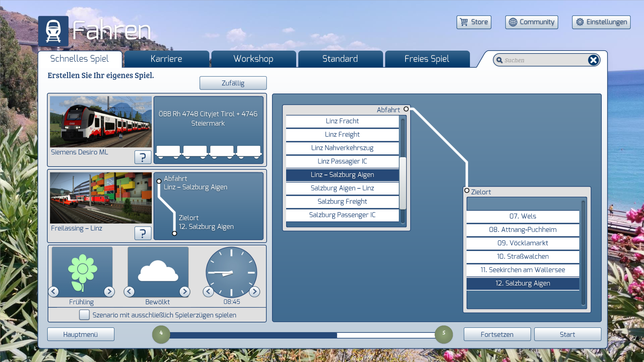The image size is (644, 362).
Task: Click the last white wagon consist icon
Action: point(249,152)
